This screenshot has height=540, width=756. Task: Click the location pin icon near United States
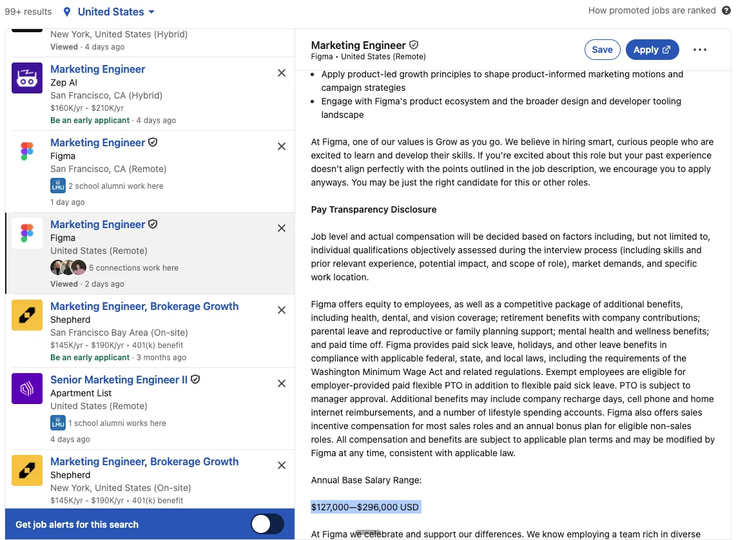[x=67, y=12]
